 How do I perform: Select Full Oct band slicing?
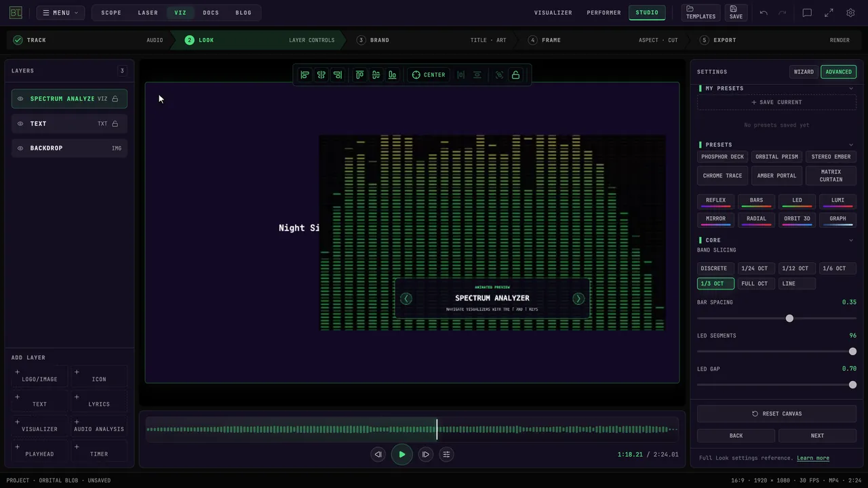pos(756,283)
